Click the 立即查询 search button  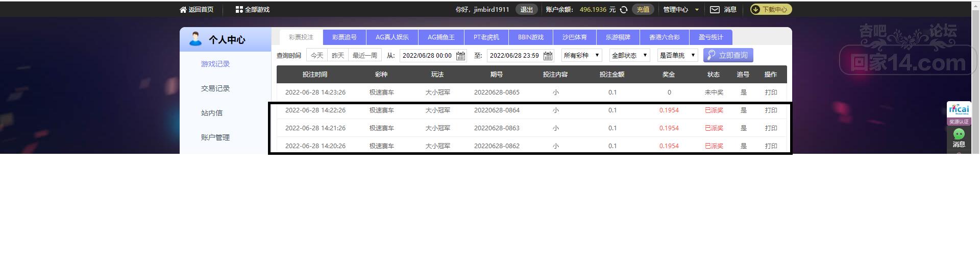click(728, 55)
